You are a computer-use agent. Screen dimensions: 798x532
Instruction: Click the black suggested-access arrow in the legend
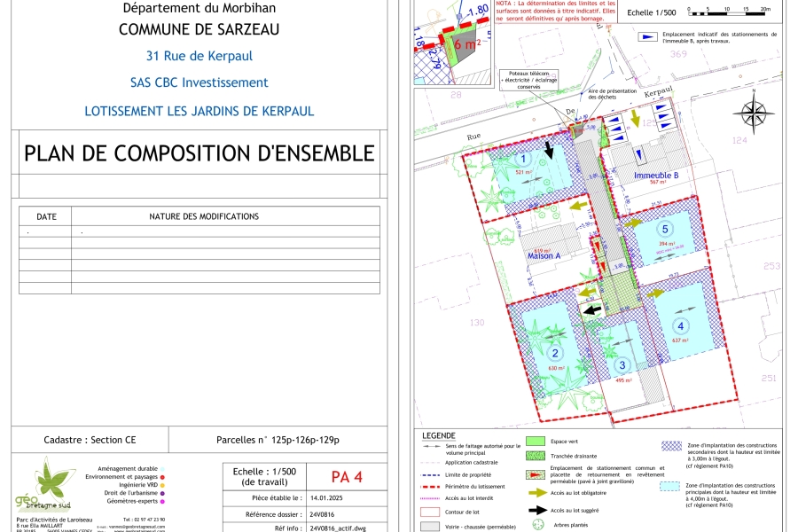click(x=536, y=510)
